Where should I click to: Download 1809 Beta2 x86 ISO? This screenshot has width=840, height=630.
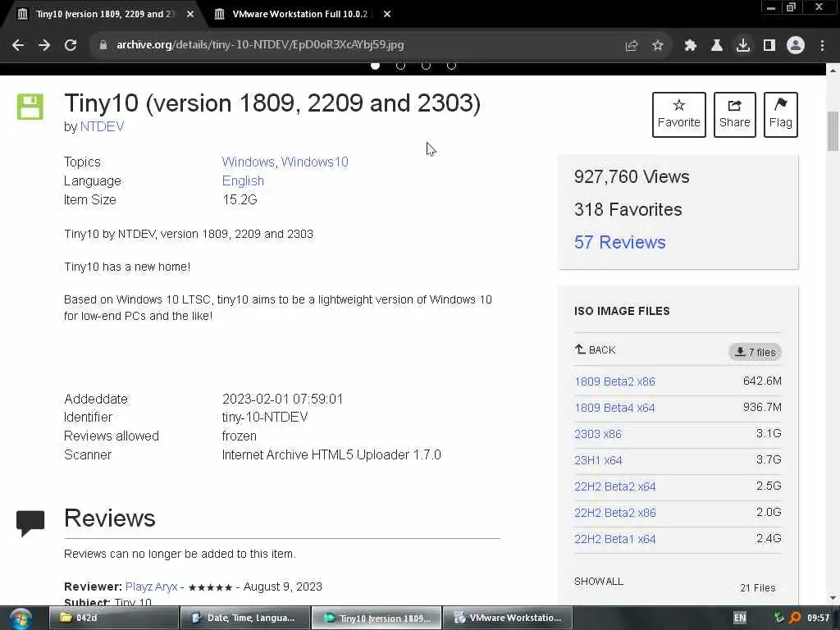(614, 381)
